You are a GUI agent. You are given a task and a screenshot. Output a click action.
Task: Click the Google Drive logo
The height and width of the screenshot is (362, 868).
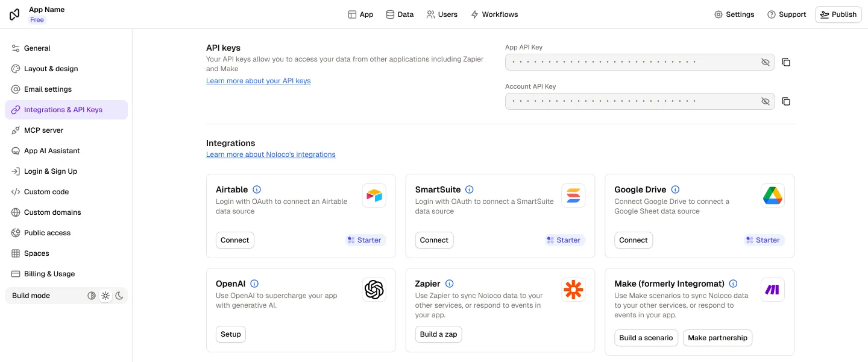[x=773, y=195]
